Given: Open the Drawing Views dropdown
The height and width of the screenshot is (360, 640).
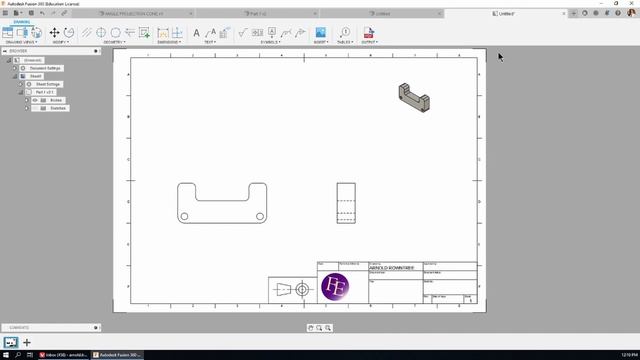Looking at the screenshot, I should click(x=21, y=42).
